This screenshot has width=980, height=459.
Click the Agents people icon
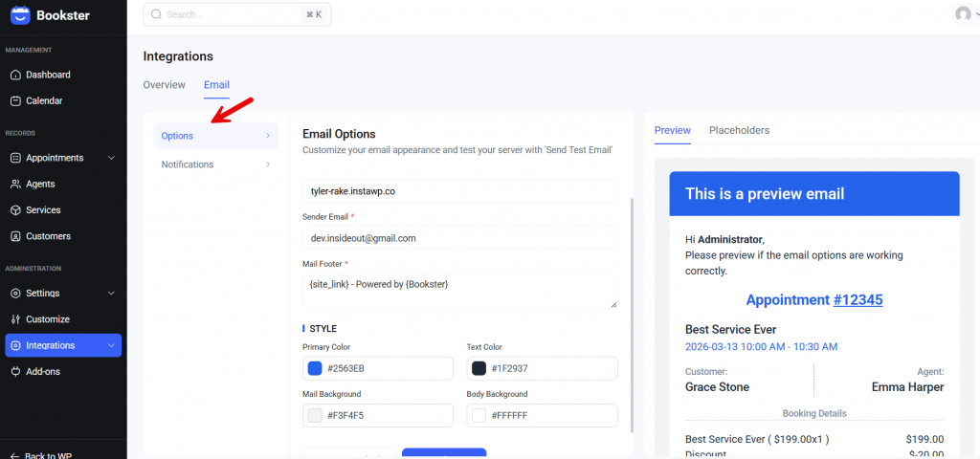tap(15, 185)
